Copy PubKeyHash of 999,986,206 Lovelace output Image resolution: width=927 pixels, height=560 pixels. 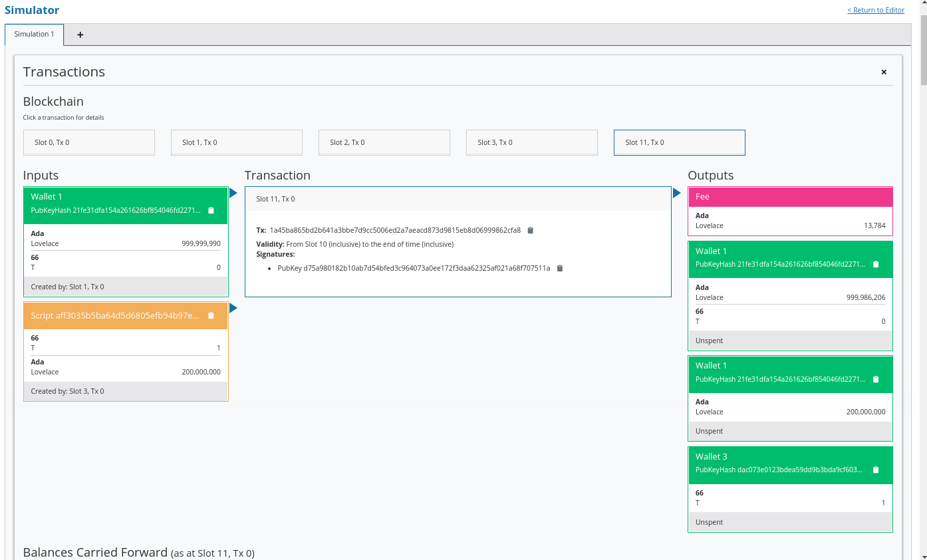pos(875,265)
